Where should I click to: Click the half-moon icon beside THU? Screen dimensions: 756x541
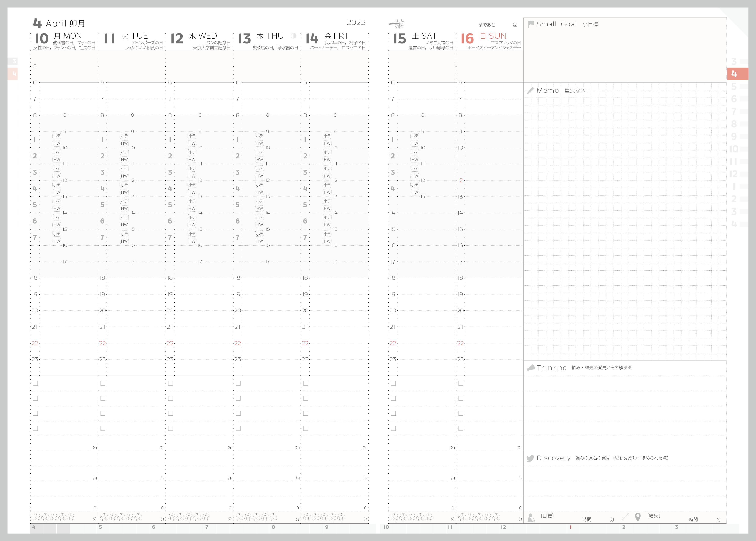(x=293, y=36)
